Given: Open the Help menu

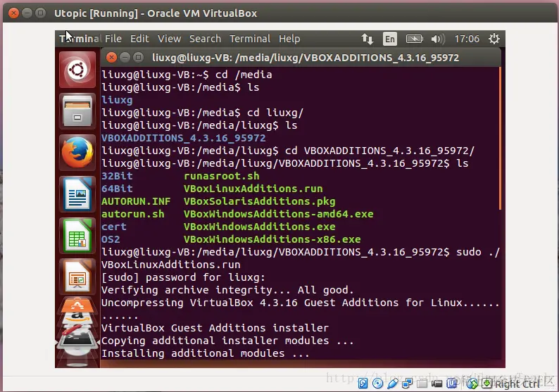Looking at the screenshot, I should [289, 39].
